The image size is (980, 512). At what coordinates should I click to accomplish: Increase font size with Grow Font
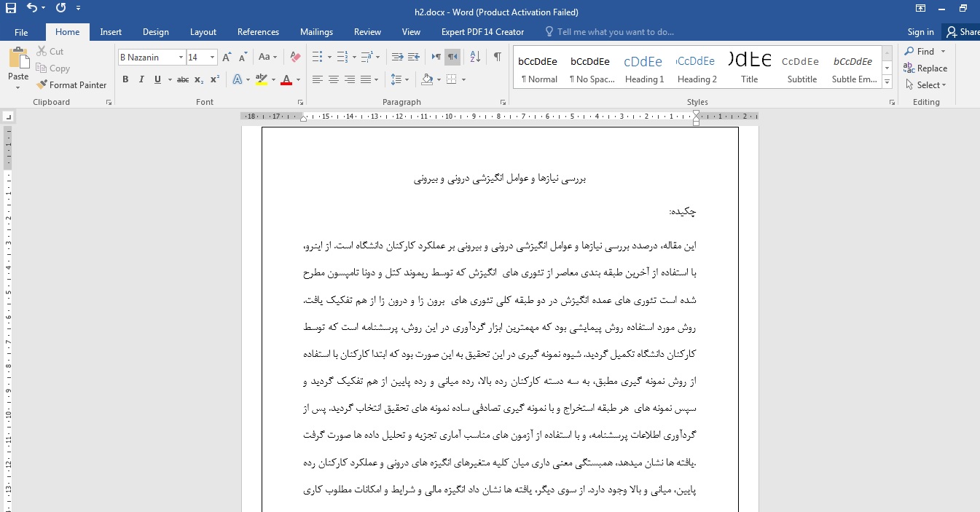point(227,57)
